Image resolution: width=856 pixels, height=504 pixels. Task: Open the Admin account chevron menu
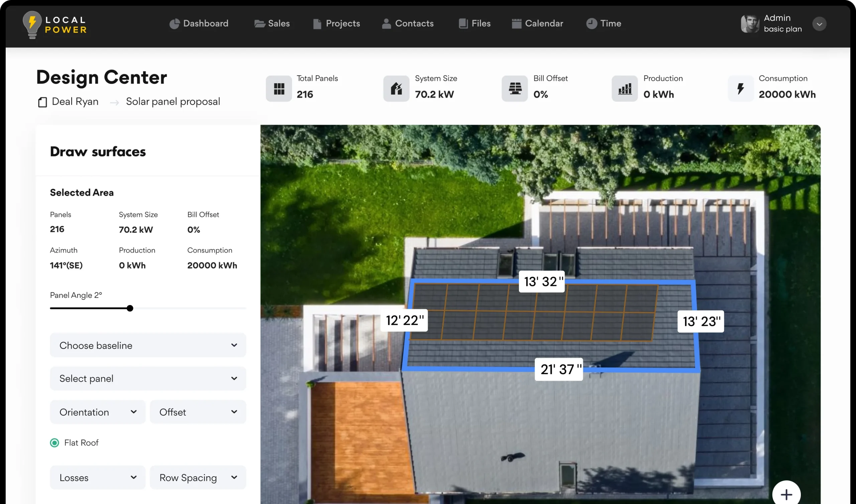point(819,24)
